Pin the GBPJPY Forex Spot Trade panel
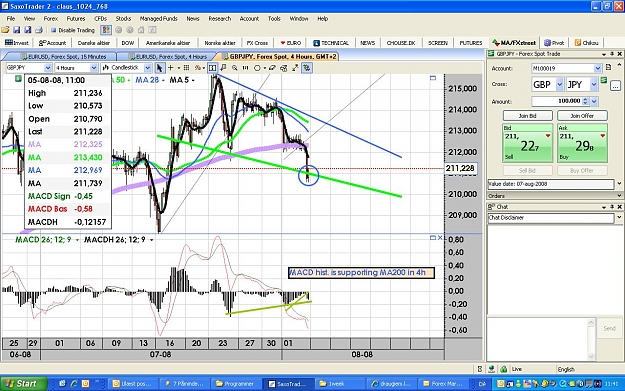 612,54
